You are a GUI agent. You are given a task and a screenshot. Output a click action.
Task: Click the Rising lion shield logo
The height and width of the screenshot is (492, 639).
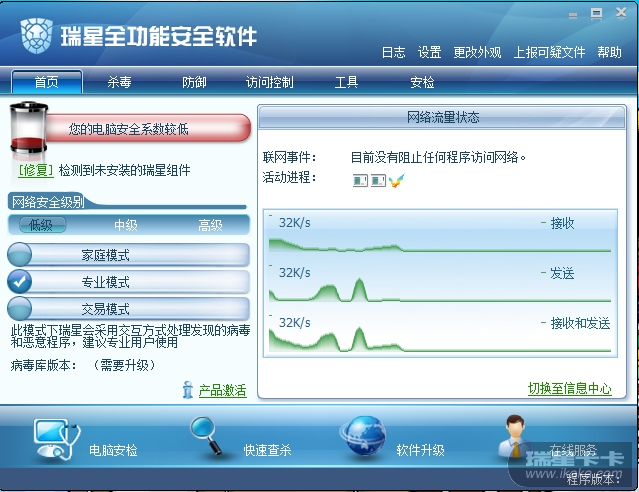pyautogui.click(x=36, y=35)
